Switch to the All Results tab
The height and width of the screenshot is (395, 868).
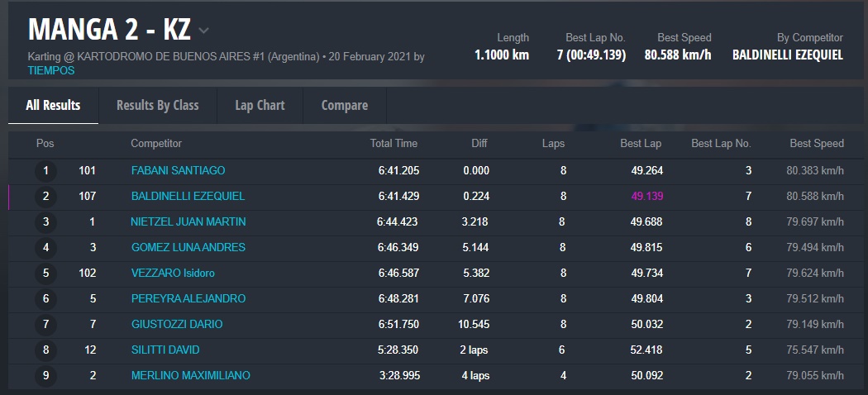coord(53,105)
